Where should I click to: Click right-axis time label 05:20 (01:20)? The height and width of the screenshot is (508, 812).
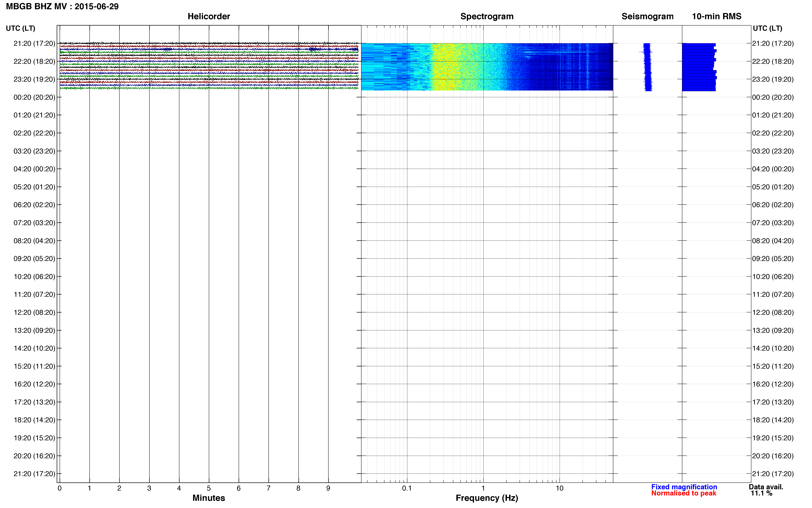pyautogui.click(x=773, y=187)
